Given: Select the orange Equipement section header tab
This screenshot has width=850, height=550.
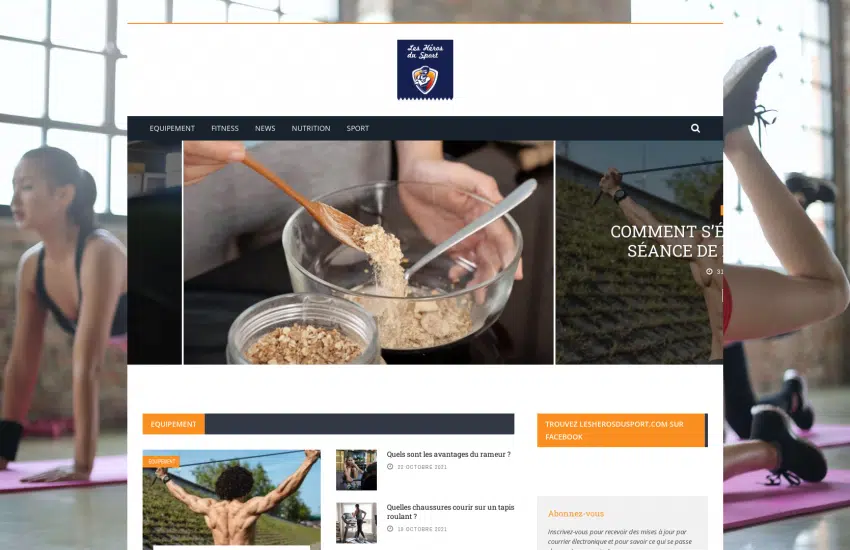Looking at the screenshot, I should click(x=173, y=424).
